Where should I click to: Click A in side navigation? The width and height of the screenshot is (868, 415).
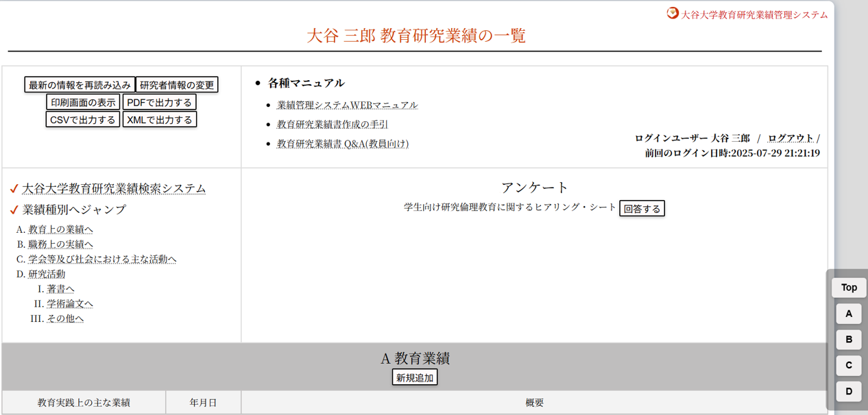[x=849, y=314]
